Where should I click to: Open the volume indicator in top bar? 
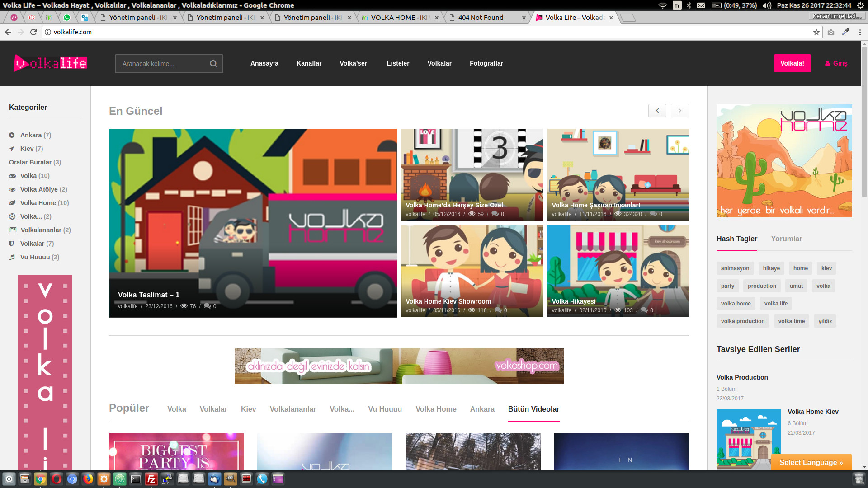click(767, 5)
